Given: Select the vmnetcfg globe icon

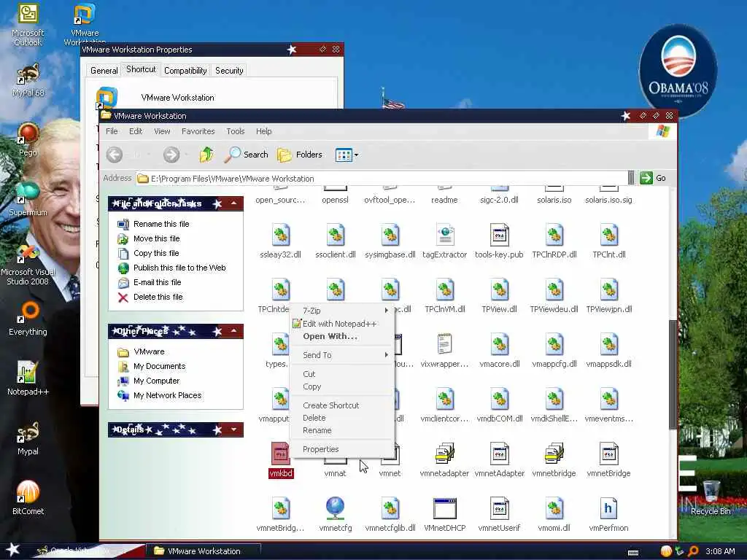Looking at the screenshot, I should [x=336, y=508].
